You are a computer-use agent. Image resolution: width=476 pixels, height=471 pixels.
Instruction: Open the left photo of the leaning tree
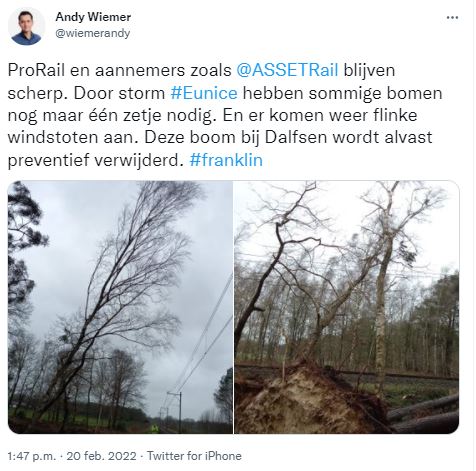pos(120,307)
